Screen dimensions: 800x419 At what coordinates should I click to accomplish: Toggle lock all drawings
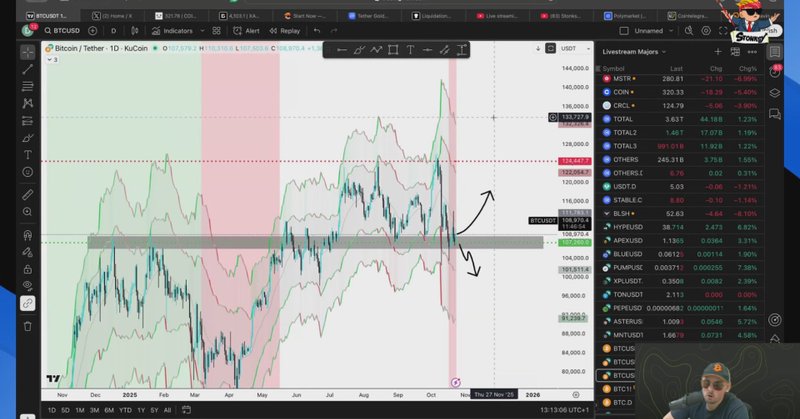tap(28, 269)
